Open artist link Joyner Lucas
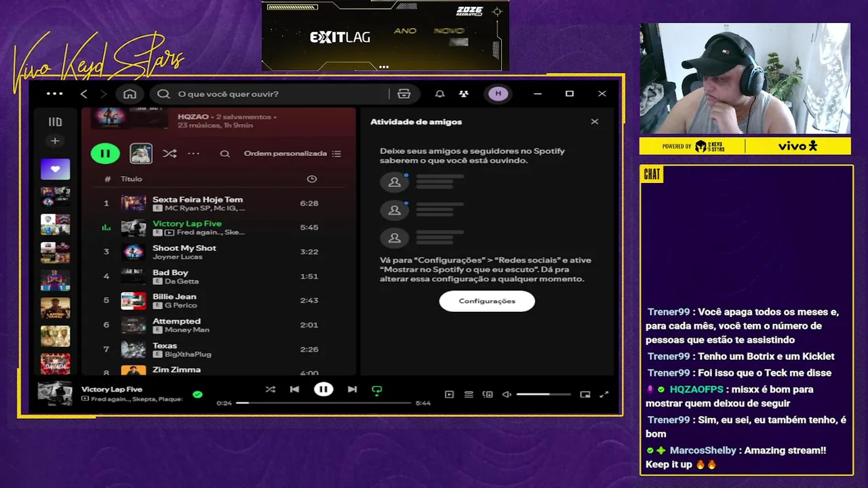The height and width of the screenshot is (488, 868). tap(177, 257)
